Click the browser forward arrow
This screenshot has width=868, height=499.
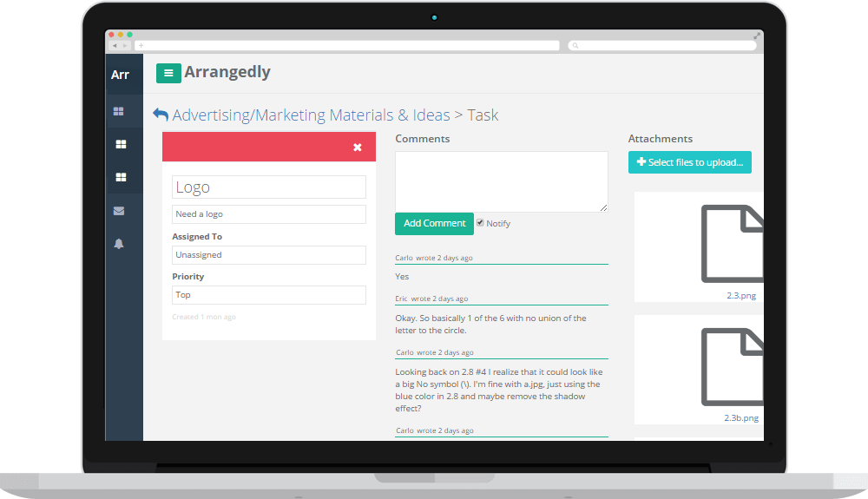click(x=125, y=45)
